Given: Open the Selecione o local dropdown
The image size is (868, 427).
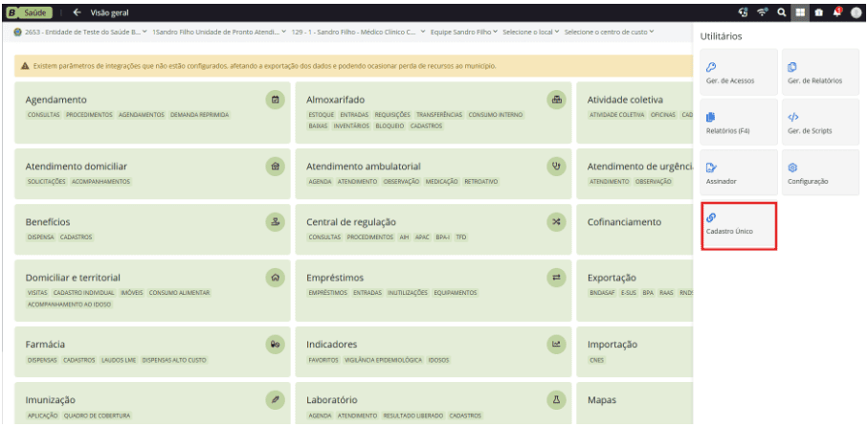Looking at the screenshot, I should click(x=531, y=33).
